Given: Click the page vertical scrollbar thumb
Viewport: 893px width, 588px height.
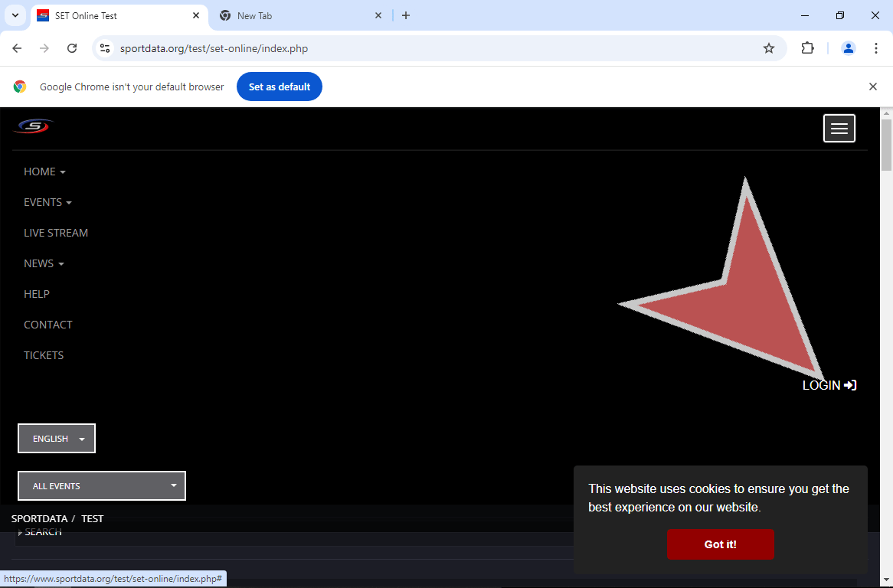Looking at the screenshot, I should 886,145.
